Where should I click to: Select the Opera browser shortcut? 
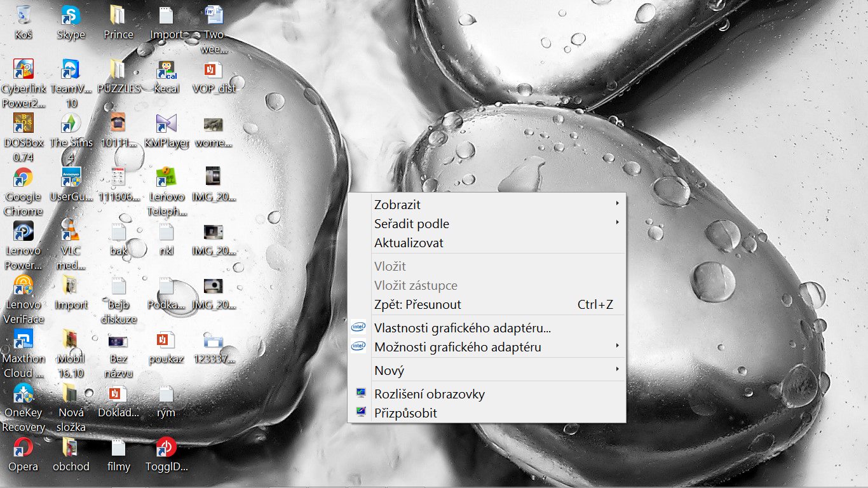(x=24, y=447)
